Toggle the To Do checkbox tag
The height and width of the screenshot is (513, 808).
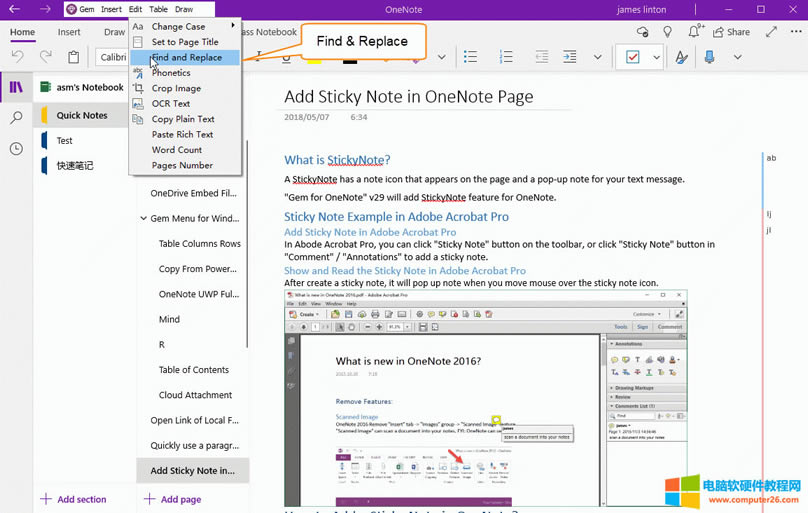632,58
